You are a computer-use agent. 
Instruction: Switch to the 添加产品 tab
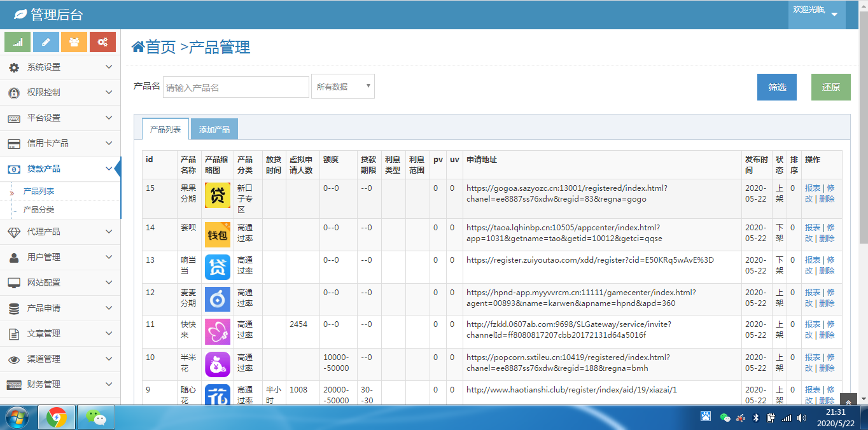(214, 129)
